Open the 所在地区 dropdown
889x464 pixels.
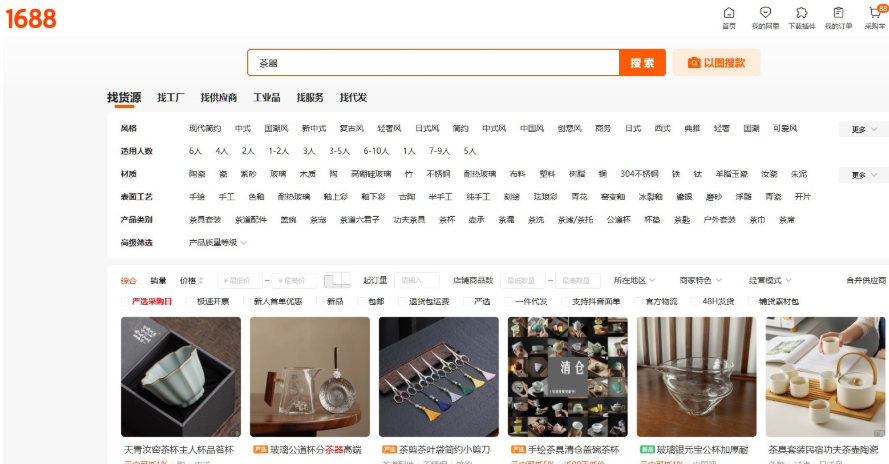634,281
